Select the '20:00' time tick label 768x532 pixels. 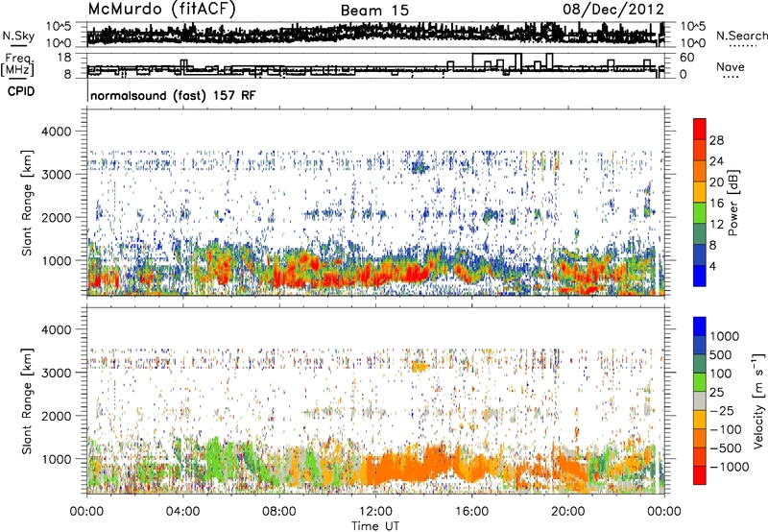click(568, 512)
